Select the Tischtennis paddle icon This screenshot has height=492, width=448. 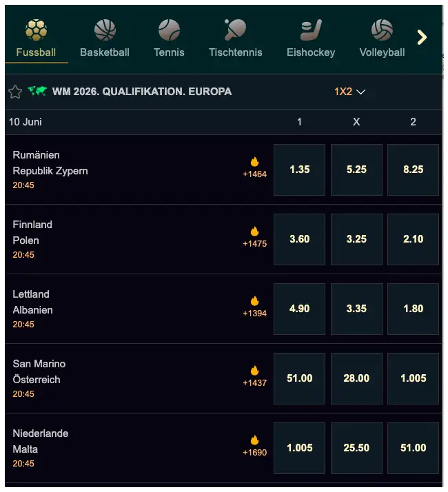[236, 30]
